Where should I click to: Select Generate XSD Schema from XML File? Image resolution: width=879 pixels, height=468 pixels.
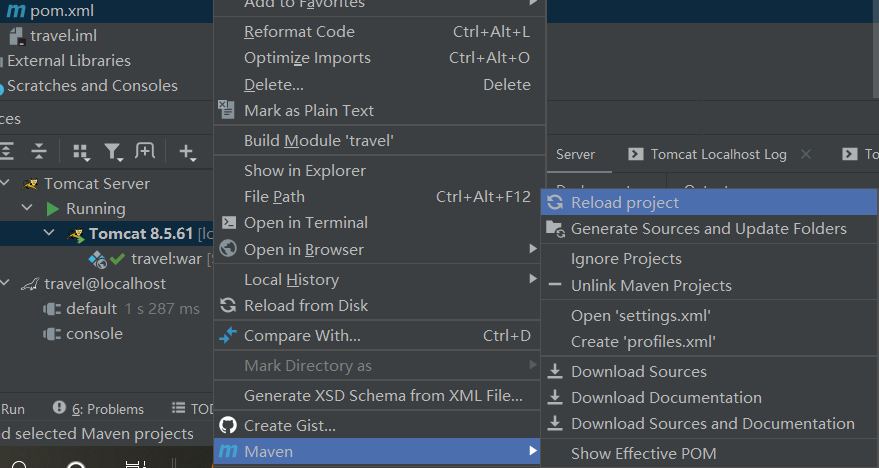[x=377, y=396]
